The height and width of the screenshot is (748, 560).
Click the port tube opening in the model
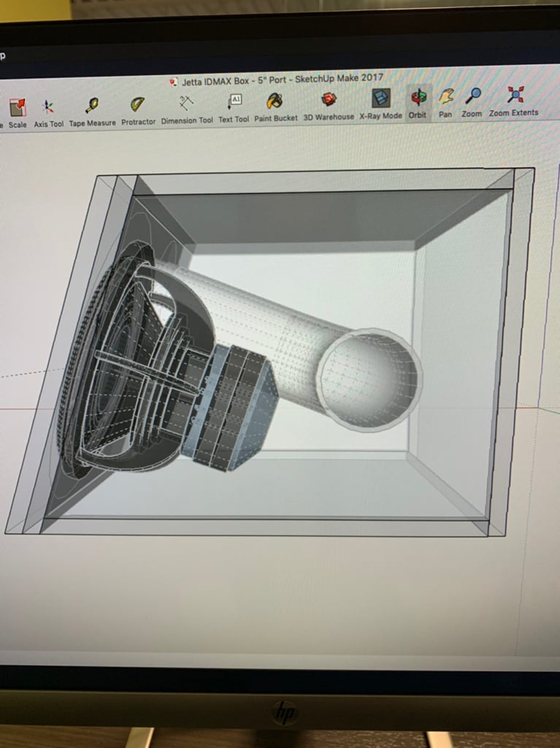[x=368, y=379]
